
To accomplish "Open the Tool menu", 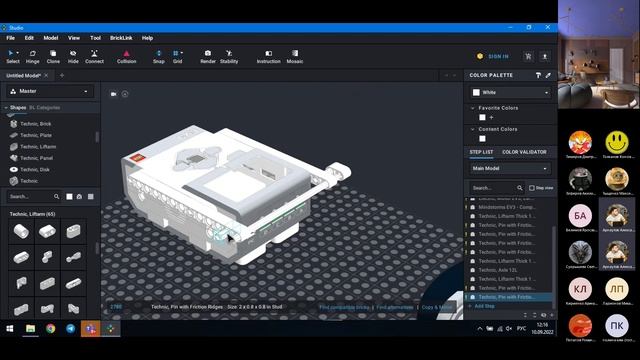I will point(95,38).
